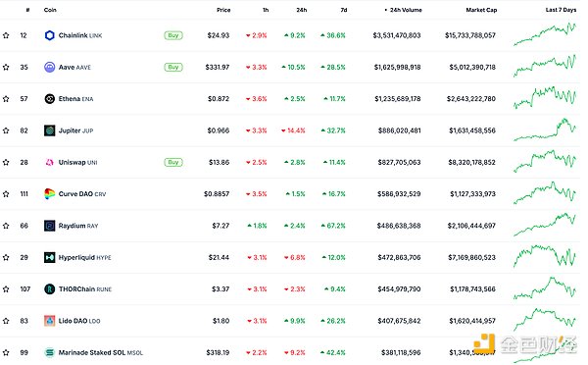The height and width of the screenshot is (365, 588).
Task: Click the Buy button for Uniswap
Action: click(173, 162)
